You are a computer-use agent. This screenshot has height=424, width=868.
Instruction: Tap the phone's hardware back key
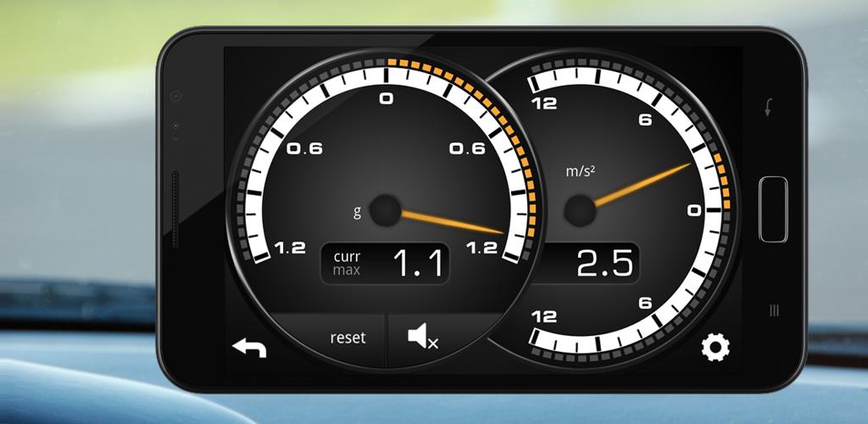click(x=768, y=108)
